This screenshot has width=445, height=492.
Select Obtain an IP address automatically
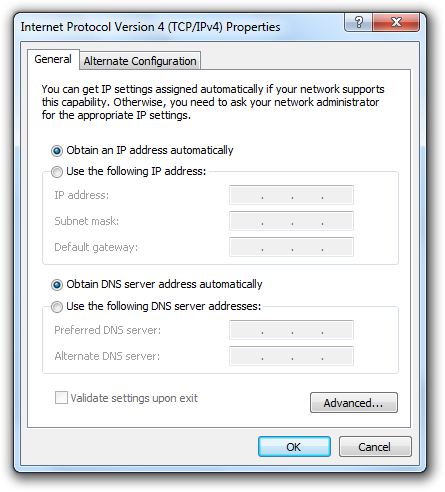click(x=57, y=151)
